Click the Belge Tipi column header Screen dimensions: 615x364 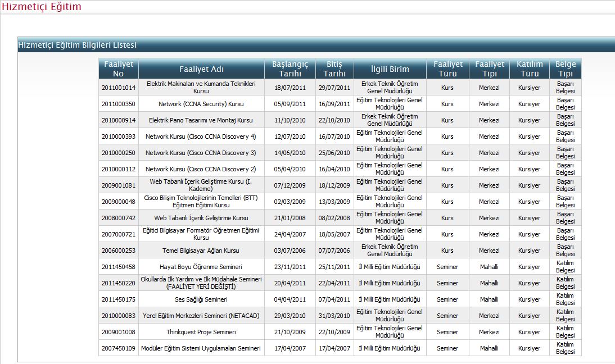coord(565,69)
